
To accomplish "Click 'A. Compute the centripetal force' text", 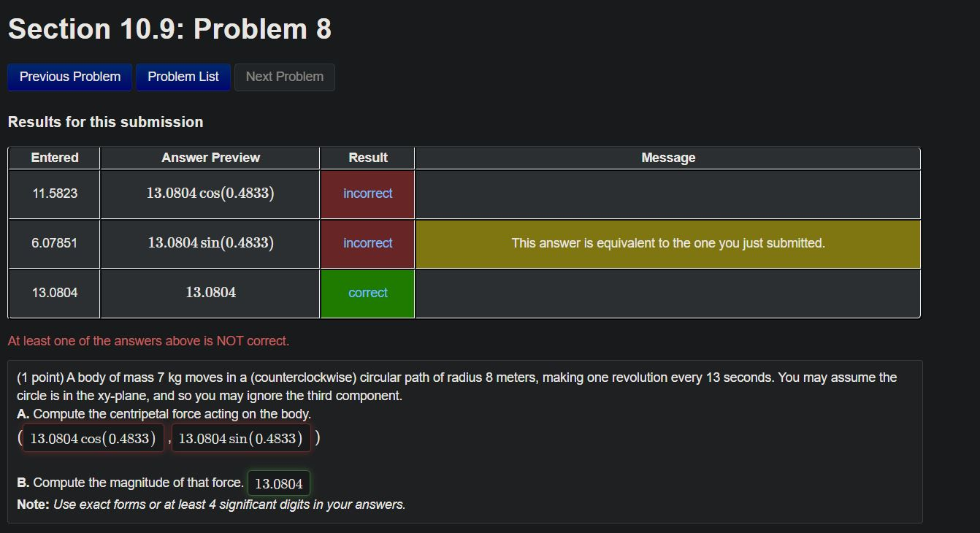I will [x=164, y=414].
